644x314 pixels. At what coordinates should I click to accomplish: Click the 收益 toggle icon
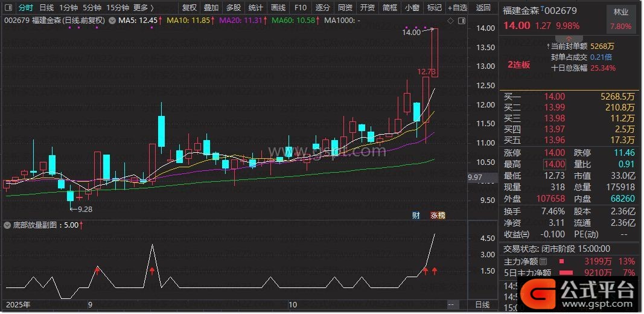click(x=526, y=234)
